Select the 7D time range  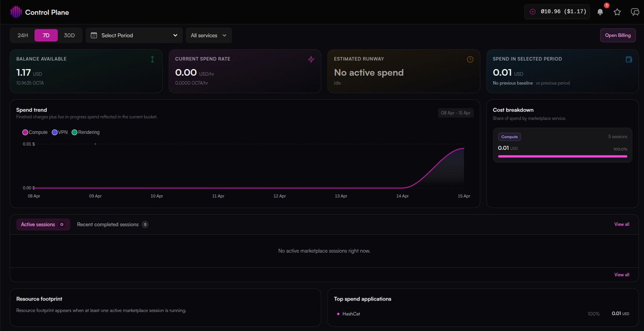pos(46,35)
